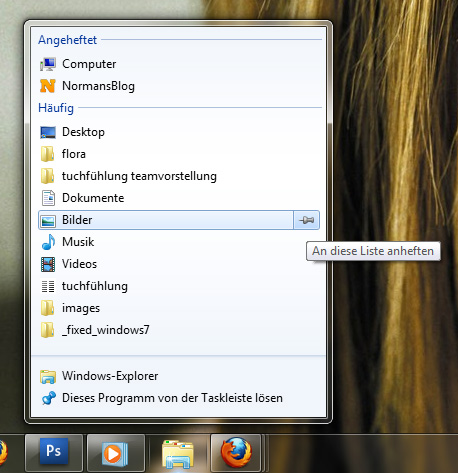
Task: Open the highlighted Bilder entry
Action: tap(166, 220)
